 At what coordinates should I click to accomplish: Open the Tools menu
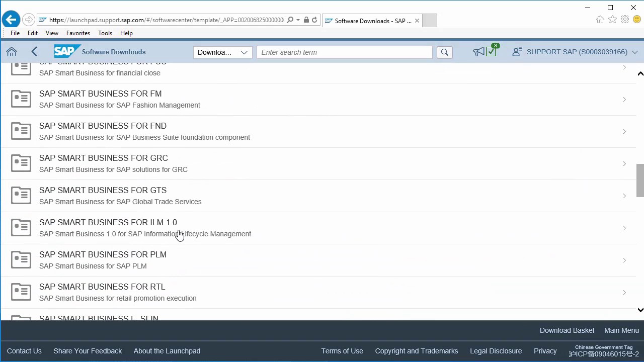coord(105,33)
